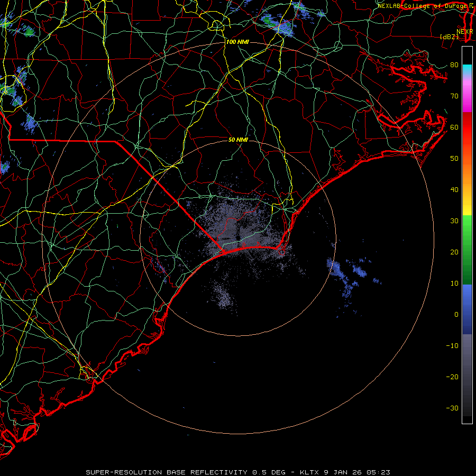Click the 50 value on dBZ scale

[454, 159]
